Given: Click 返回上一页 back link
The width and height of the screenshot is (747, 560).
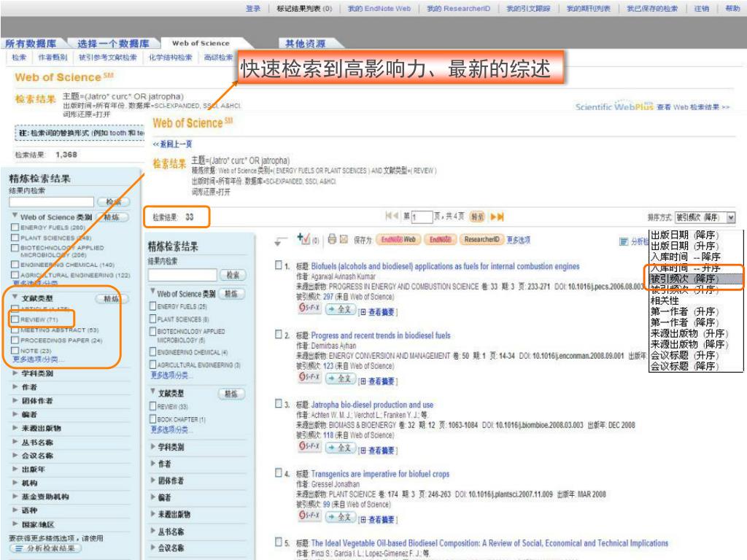Looking at the screenshot, I should (172, 144).
